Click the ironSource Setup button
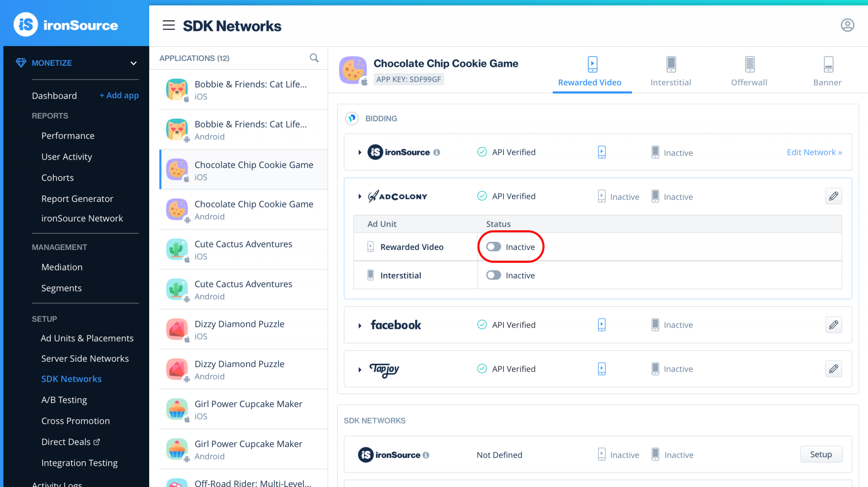868x487 pixels. (821, 454)
